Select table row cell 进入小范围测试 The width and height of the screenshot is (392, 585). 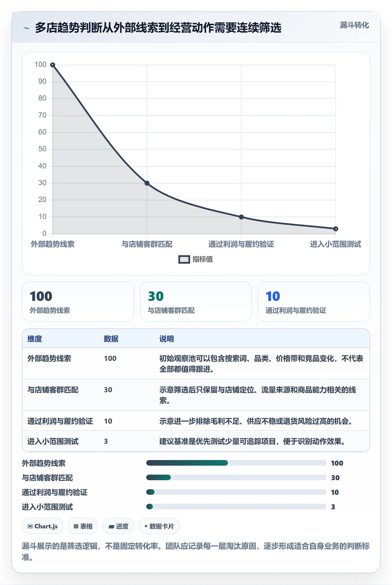[x=53, y=442]
